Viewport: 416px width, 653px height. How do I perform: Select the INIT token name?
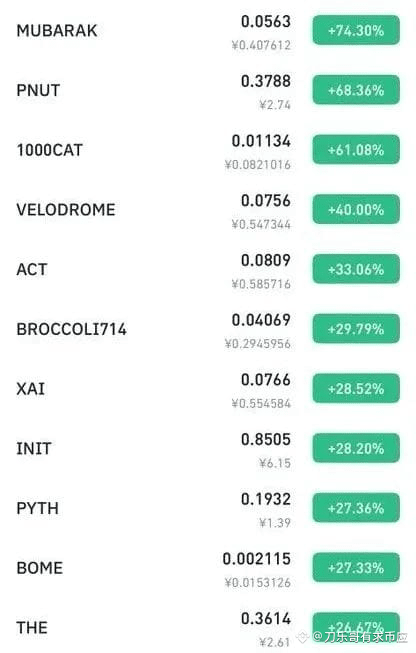point(34,449)
